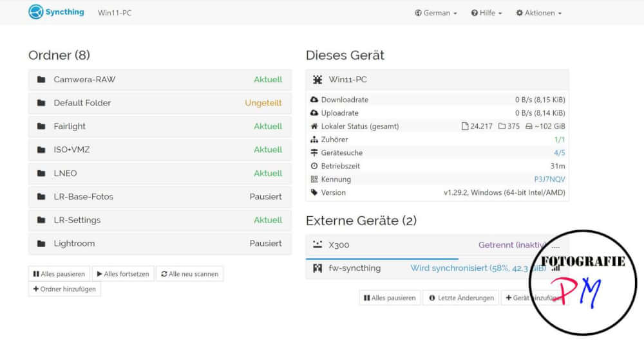644x346 pixels.
Task: Pause all folders with Alles pausieren
Action: tap(59, 274)
